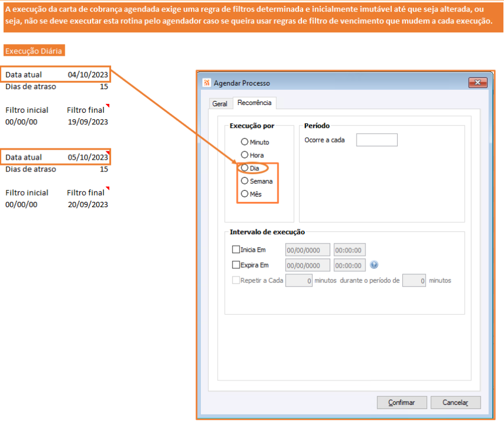The height and width of the screenshot is (422, 504).
Task: Click the Execução Diária heading
Action: [33, 50]
